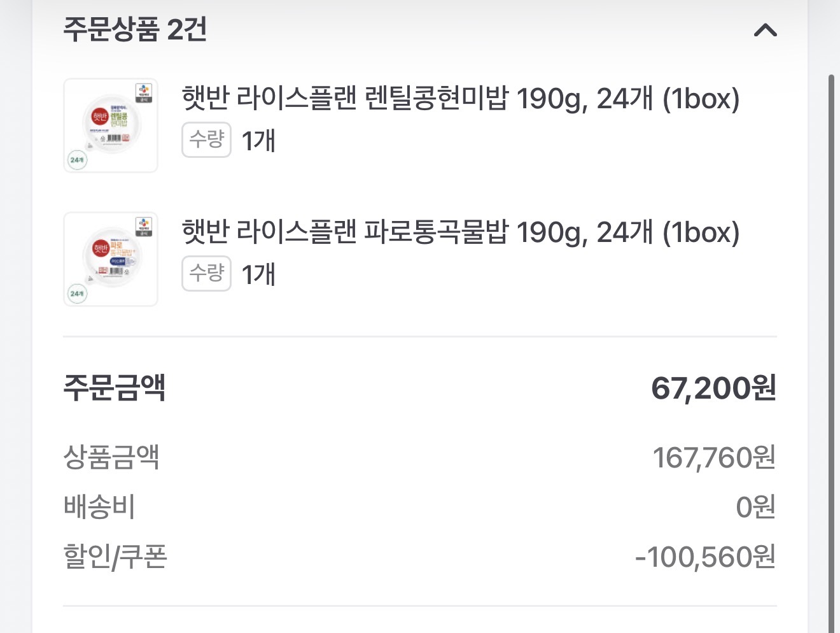Click the 67,200원 order total
The width and height of the screenshot is (840, 633).
tap(713, 388)
